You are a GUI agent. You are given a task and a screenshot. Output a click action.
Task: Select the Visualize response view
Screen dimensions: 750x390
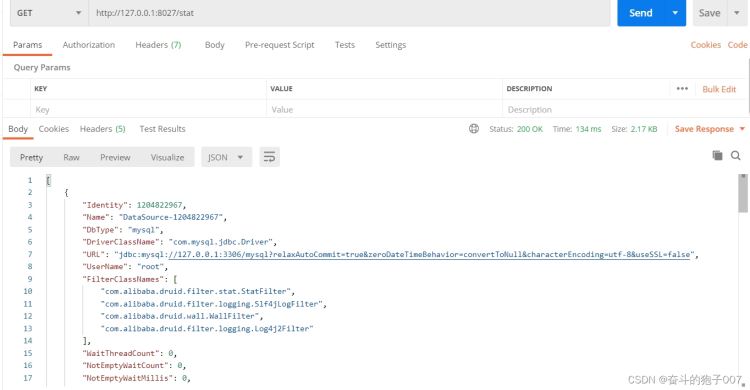[x=167, y=157]
